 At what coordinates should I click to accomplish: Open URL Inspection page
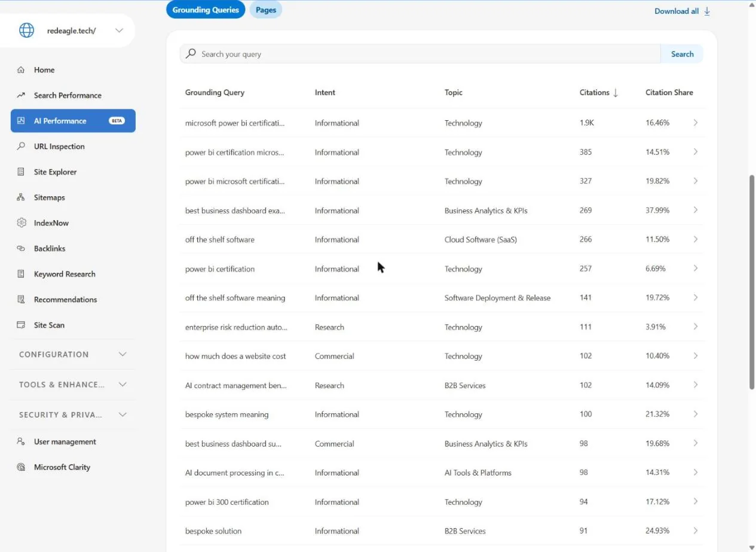pos(59,147)
